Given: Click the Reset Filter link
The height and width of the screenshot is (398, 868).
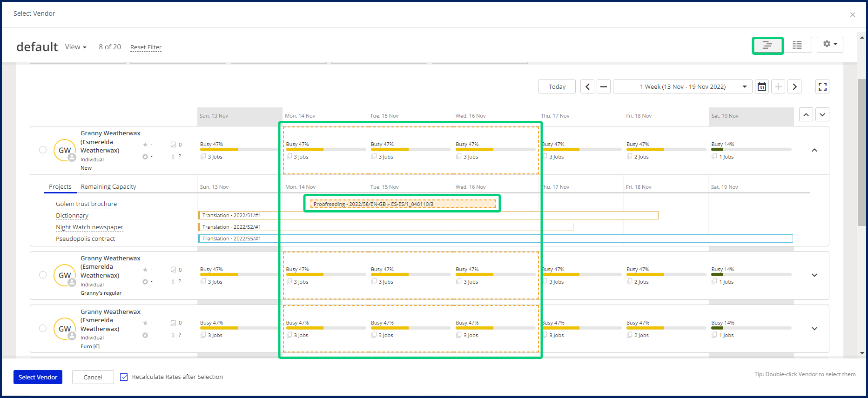Looking at the screenshot, I should coord(146,47).
